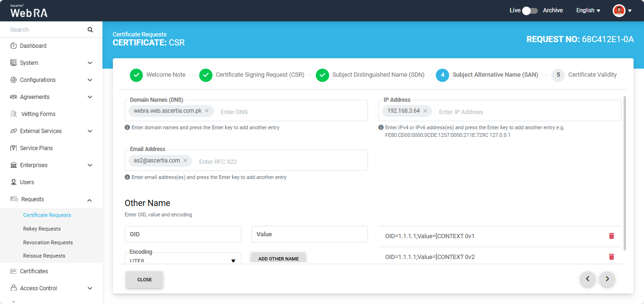Click the OID input field
644x304 pixels.
[183, 234]
